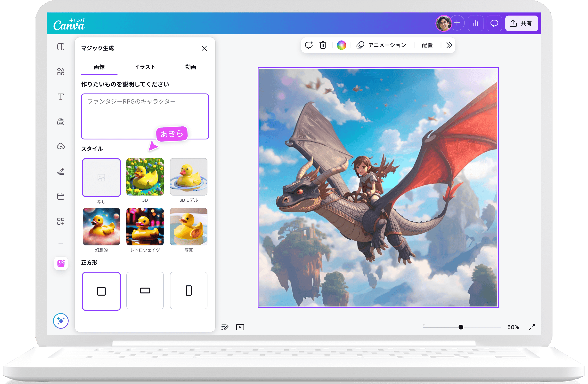
Task: Select the Draw pen tool icon
Action: click(61, 171)
